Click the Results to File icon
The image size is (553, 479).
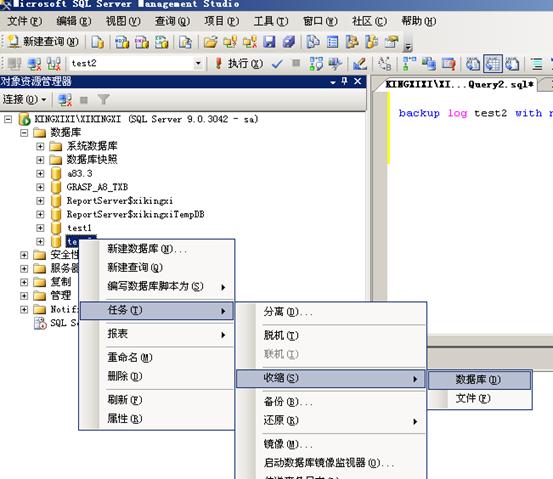point(512,64)
